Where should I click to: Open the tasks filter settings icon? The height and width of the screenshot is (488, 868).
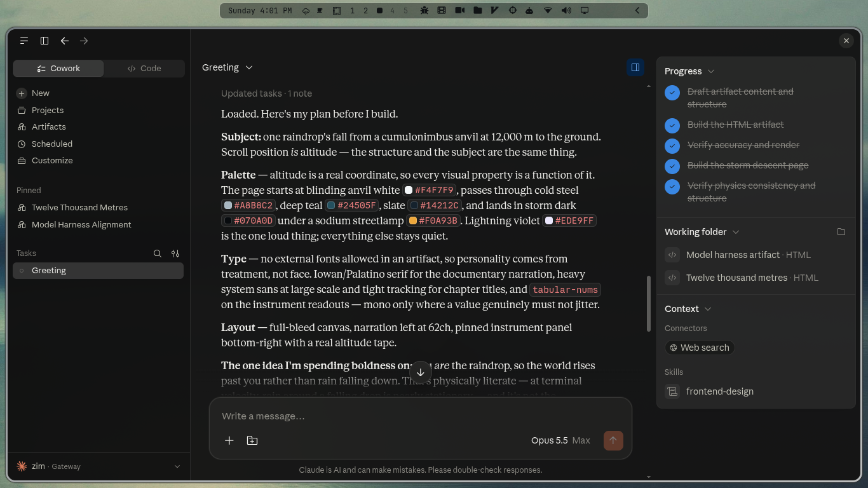point(175,254)
